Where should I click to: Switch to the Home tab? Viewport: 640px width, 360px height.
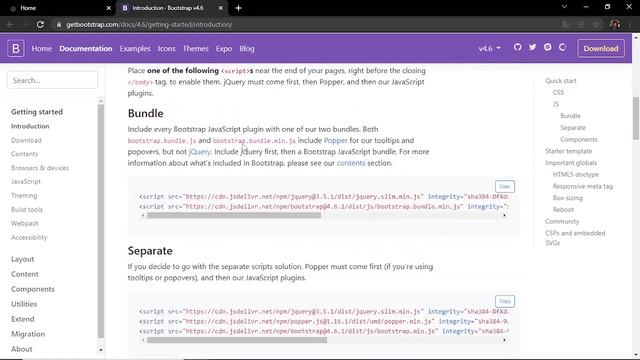pyautogui.click(x=59, y=8)
